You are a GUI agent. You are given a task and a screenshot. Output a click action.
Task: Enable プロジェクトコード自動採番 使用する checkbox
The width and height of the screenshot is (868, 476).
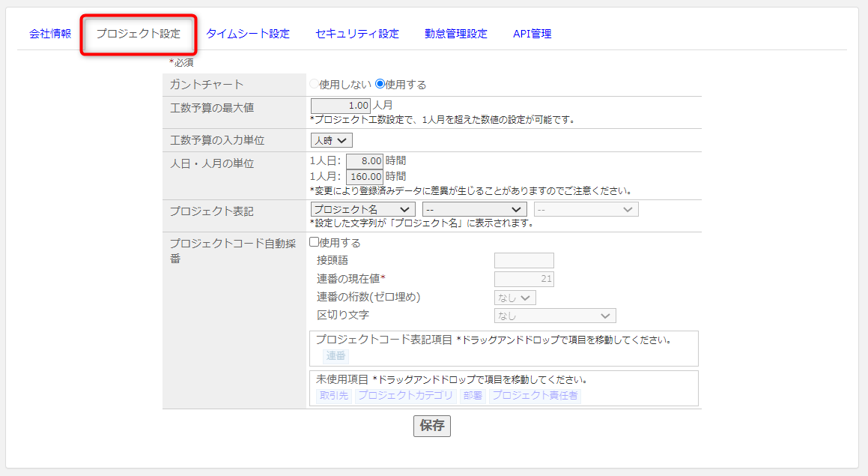[314, 242]
